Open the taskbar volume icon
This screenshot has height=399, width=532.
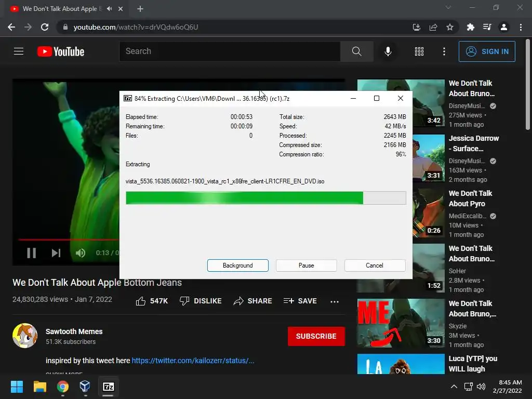(481, 387)
